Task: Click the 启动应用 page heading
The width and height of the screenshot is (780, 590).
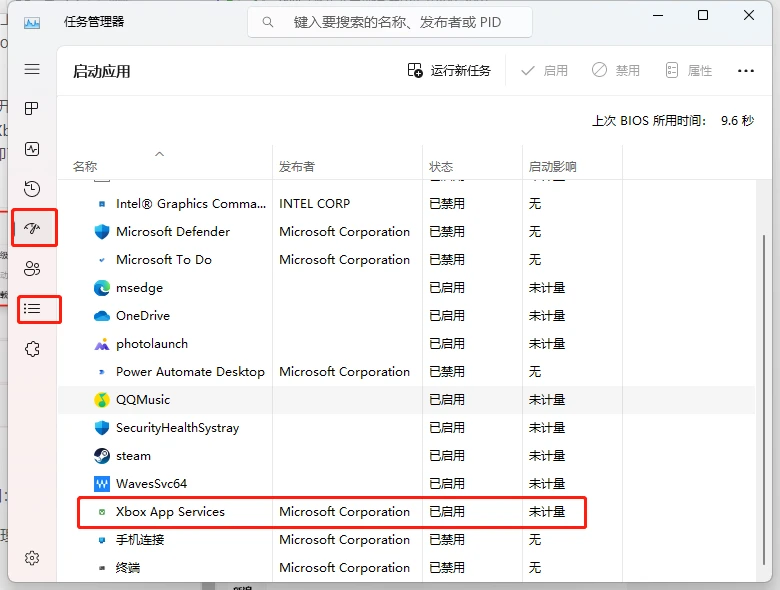Action: coord(101,71)
